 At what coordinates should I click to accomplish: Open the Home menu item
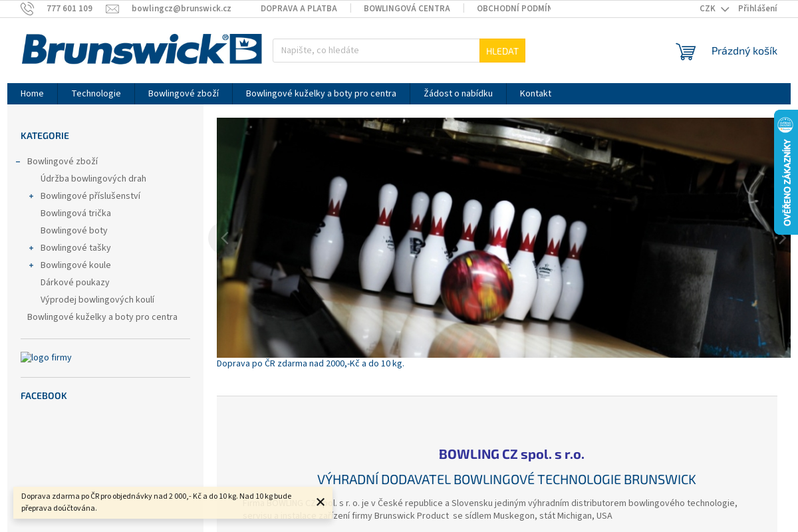[32, 93]
